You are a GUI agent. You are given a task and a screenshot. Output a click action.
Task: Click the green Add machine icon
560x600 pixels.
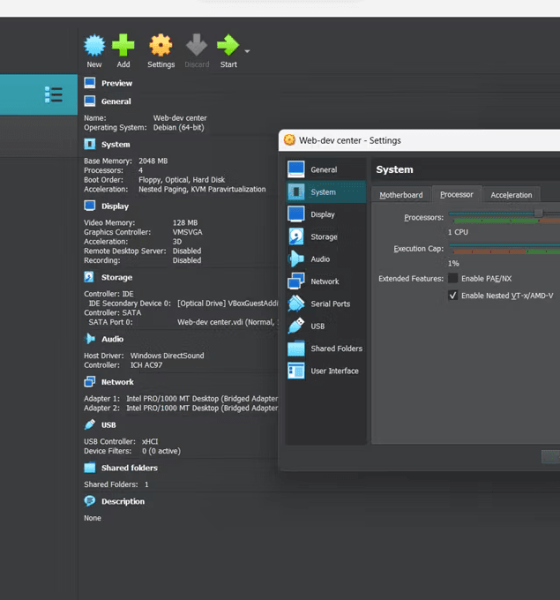(x=123, y=45)
